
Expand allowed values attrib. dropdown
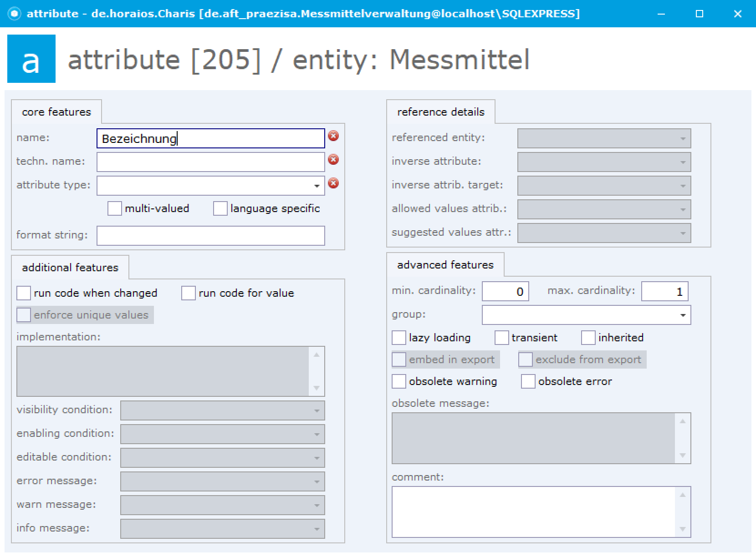(x=604, y=209)
